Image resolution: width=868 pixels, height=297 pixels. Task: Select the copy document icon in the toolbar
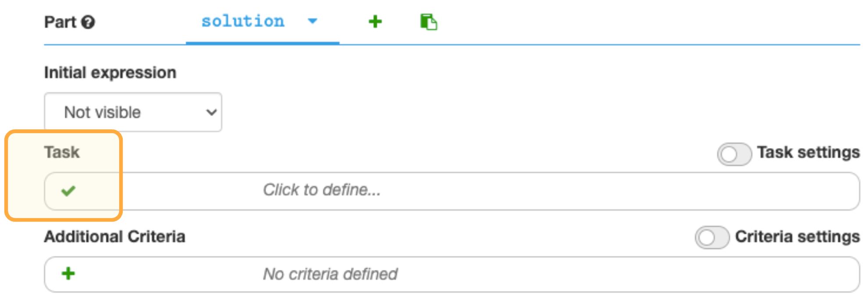(x=429, y=21)
